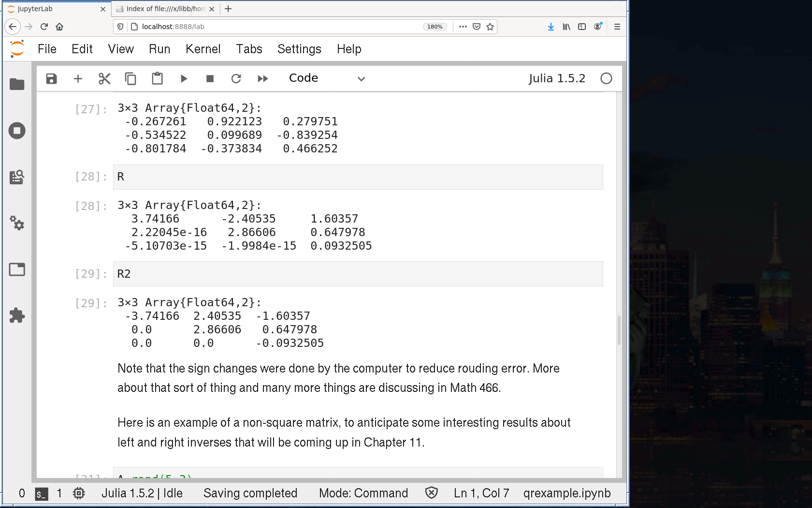Viewport: 812px width, 508px height.
Task: Restart the kernel using circular arrow icon
Action: (236, 78)
